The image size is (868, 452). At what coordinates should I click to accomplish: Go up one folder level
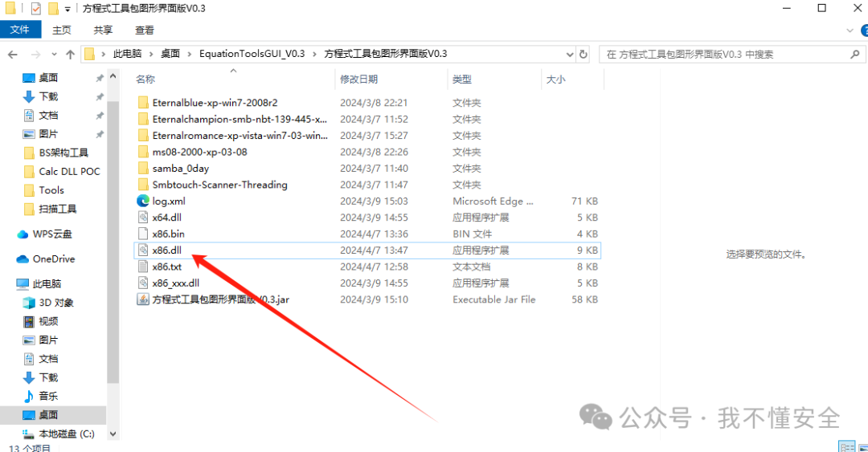pyautogui.click(x=70, y=55)
